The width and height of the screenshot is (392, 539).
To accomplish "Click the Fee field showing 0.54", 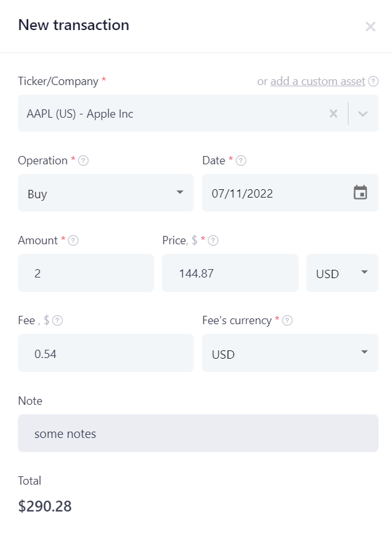I will (106, 353).
